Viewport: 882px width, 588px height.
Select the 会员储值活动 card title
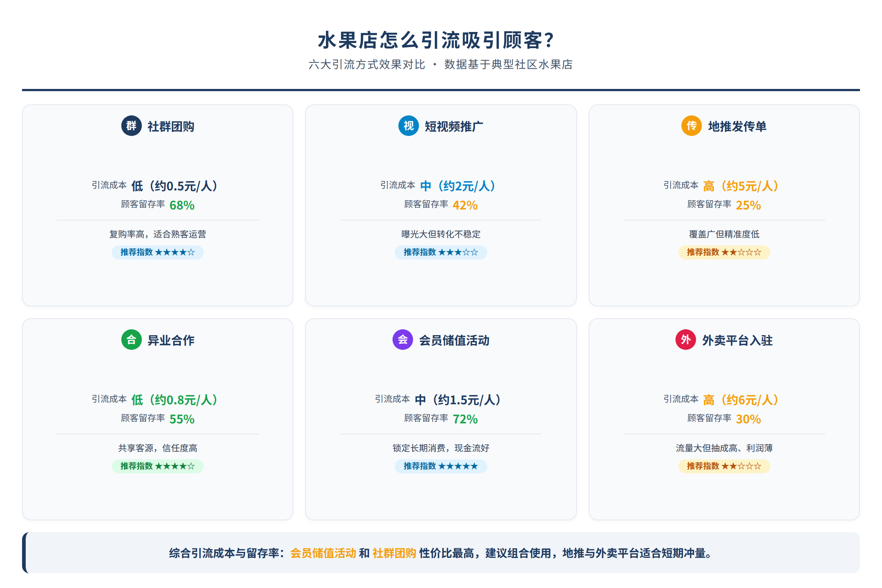pyautogui.click(x=454, y=340)
